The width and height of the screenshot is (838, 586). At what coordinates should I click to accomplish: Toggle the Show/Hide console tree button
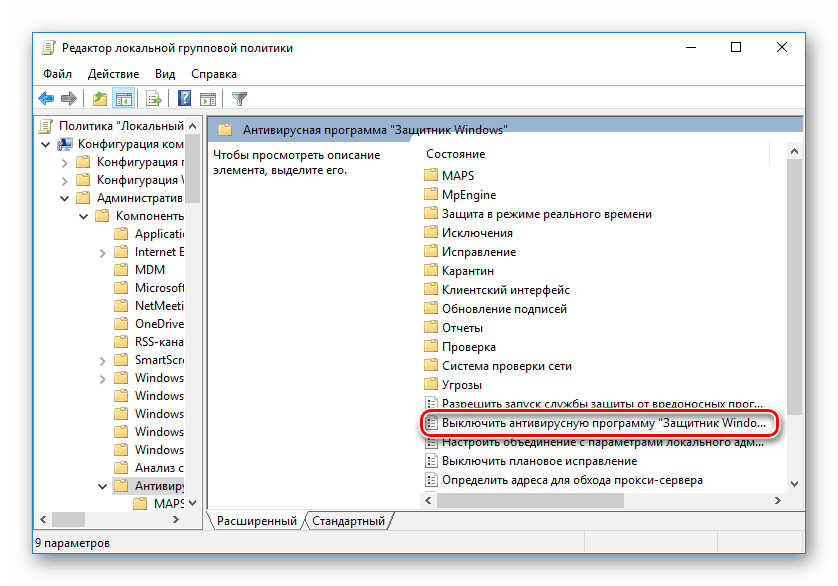point(124,98)
